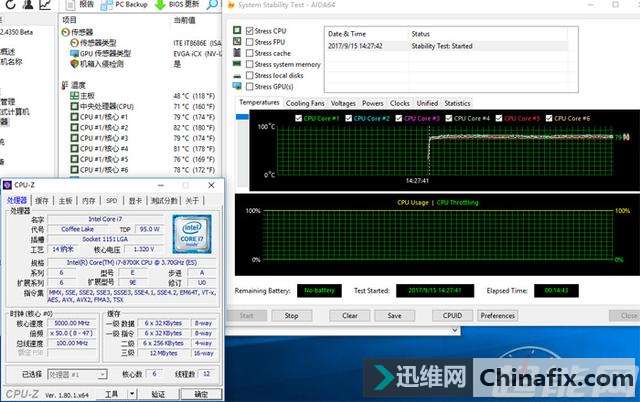Open BIOS 更新 with the green arrow
This screenshot has height=402, width=640.
(x=177, y=4)
